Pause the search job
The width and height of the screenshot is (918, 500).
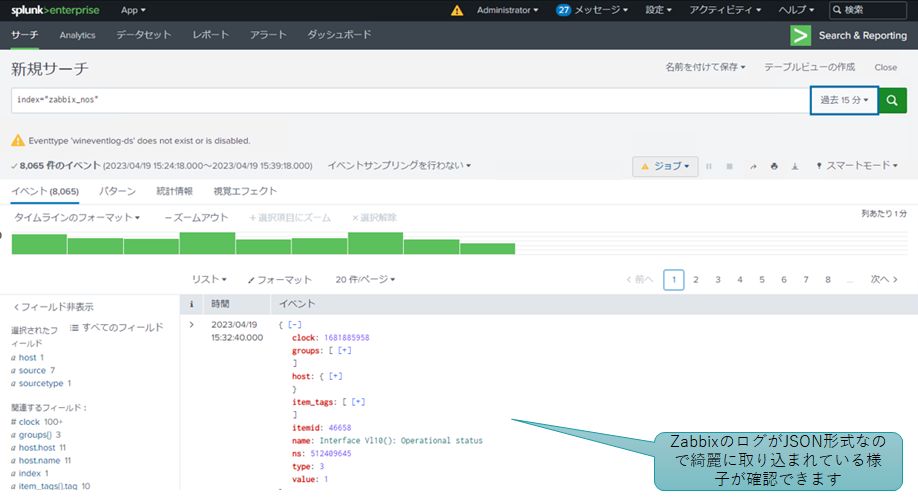point(708,166)
